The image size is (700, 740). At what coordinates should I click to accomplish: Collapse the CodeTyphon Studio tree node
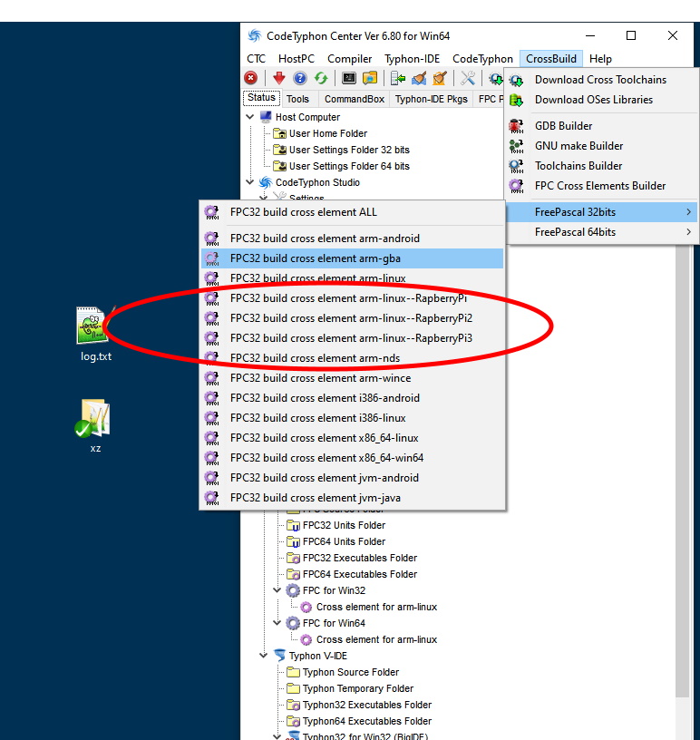[x=250, y=181]
